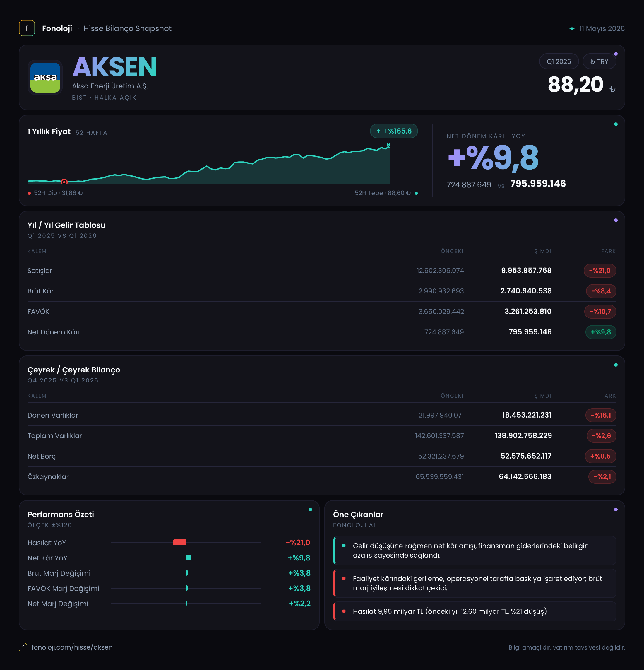Viewport: 644px width, 670px height.
Task: Click the 11 Mayıs 2026 date text
Action: 602,29
